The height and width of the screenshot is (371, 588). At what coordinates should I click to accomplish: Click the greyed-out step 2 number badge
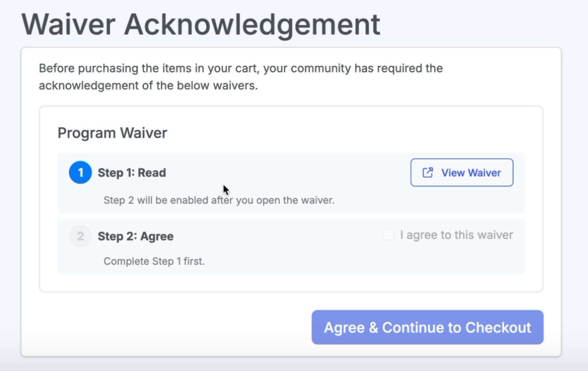click(x=80, y=236)
